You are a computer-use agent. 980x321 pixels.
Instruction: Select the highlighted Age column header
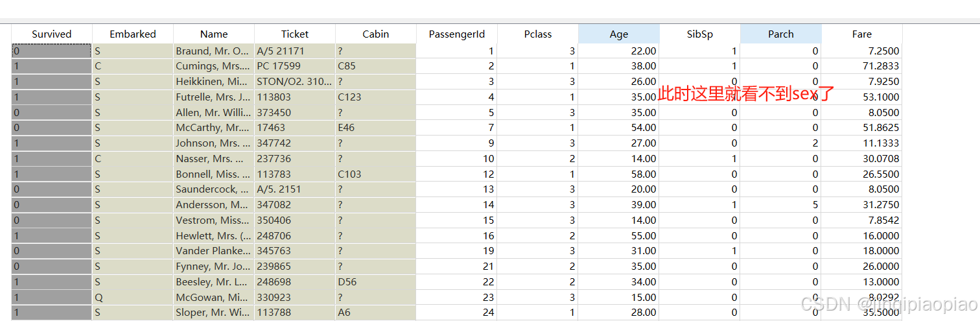pyautogui.click(x=619, y=34)
